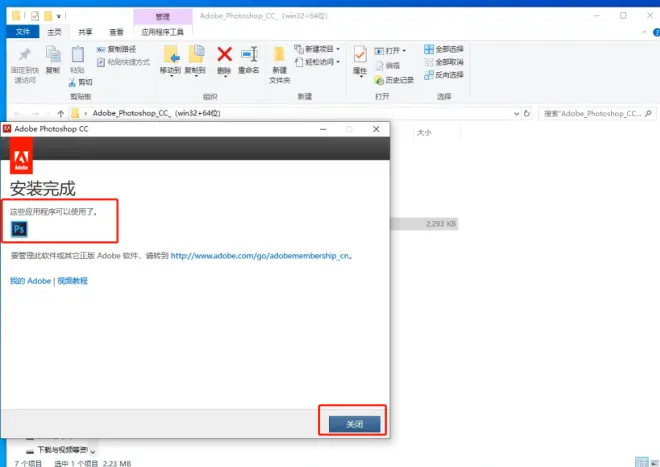Click the up-arrow navigation button
This screenshot has height=467, width=660.
pos(61,113)
